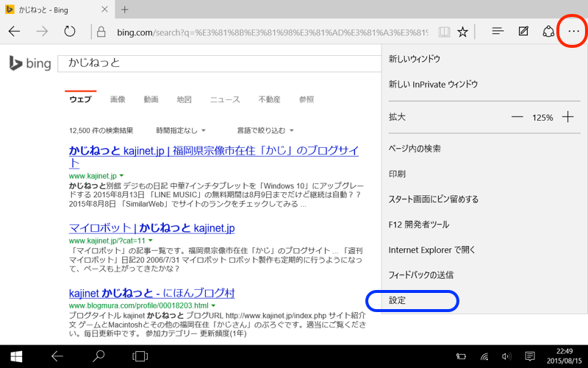Toggle reading view book icon
588x368 pixels.
pyautogui.click(x=443, y=32)
